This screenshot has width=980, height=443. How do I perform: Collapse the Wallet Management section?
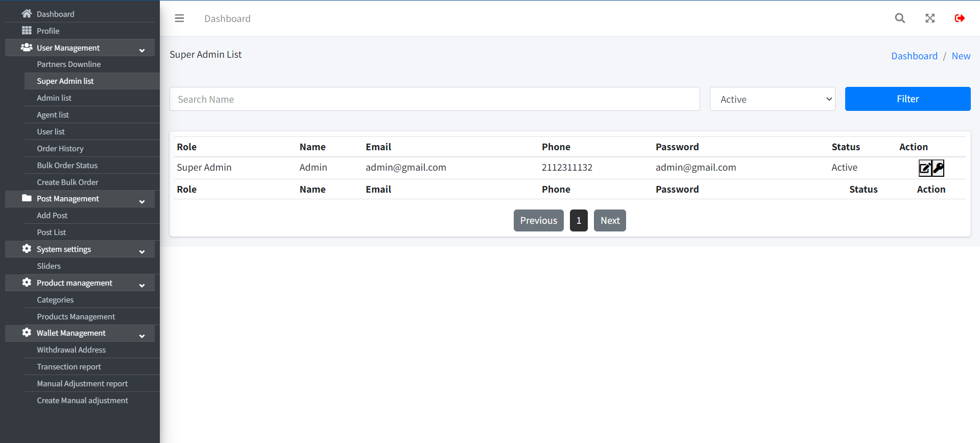(142, 335)
